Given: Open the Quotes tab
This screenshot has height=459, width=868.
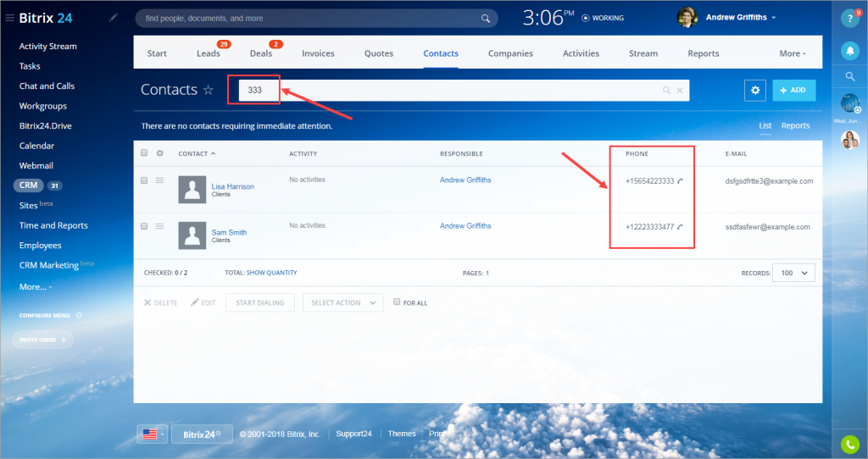Looking at the screenshot, I should coord(379,53).
